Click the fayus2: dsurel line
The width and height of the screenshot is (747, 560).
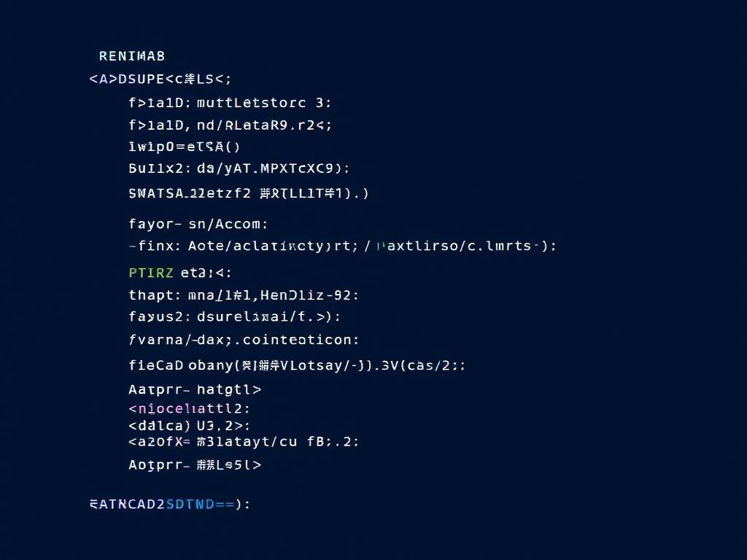(x=234, y=316)
